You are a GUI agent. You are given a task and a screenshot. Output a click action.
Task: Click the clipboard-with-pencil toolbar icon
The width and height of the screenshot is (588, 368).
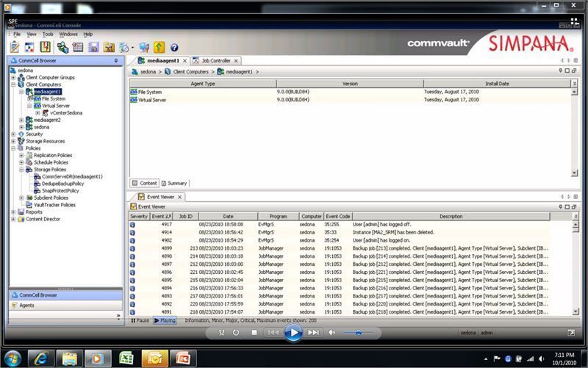pyautogui.click(x=15, y=47)
